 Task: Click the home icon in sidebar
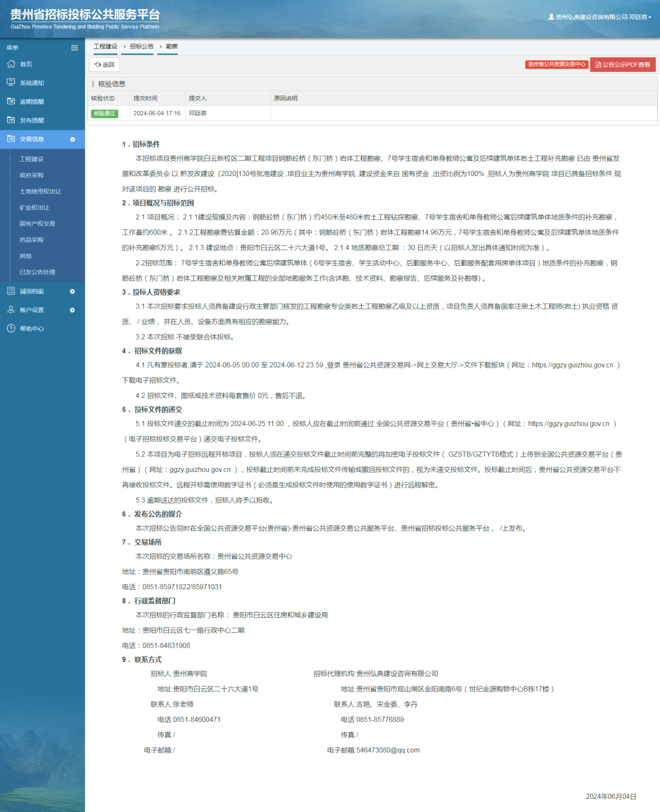click(x=11, y=64)
